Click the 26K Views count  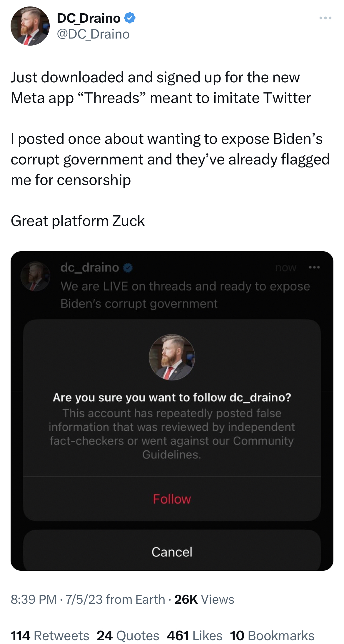pos(204,599)
